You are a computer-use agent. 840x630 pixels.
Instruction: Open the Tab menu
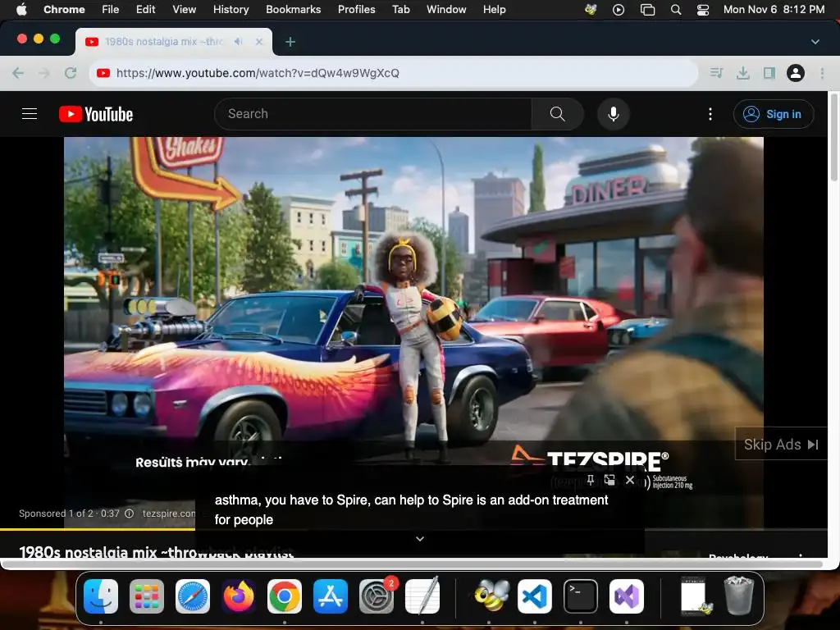(x=400, y=9)
